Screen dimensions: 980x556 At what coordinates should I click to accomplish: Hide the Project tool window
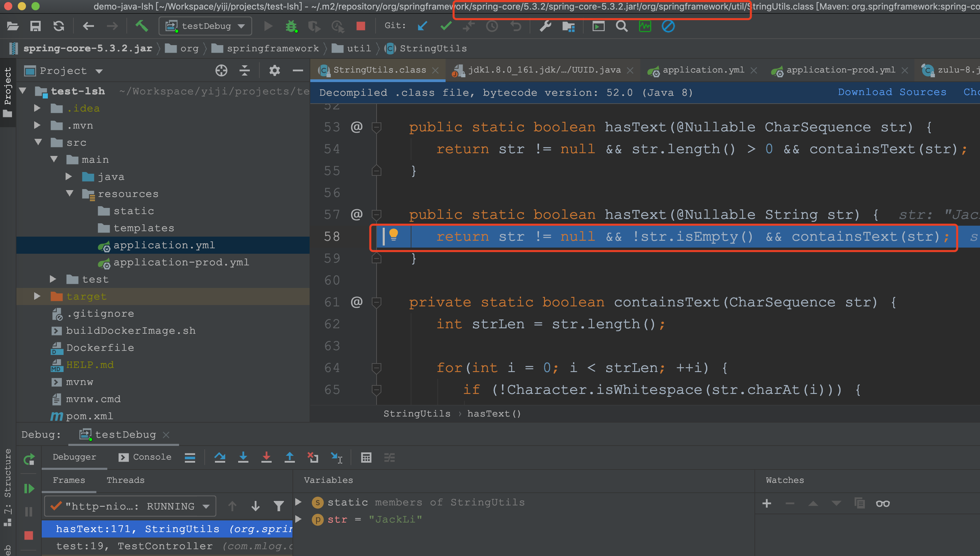coord(298,71)
